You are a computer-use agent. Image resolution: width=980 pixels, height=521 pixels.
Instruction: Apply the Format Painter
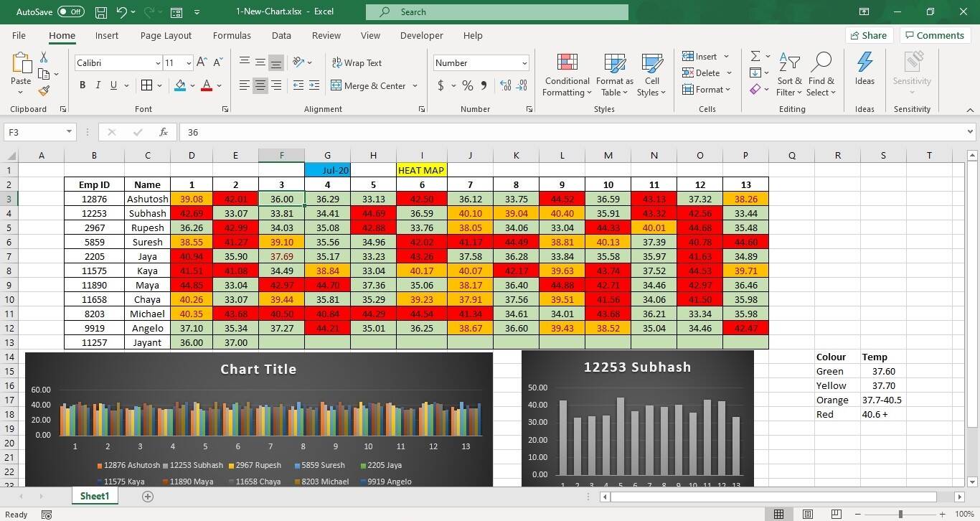[43, 90]
